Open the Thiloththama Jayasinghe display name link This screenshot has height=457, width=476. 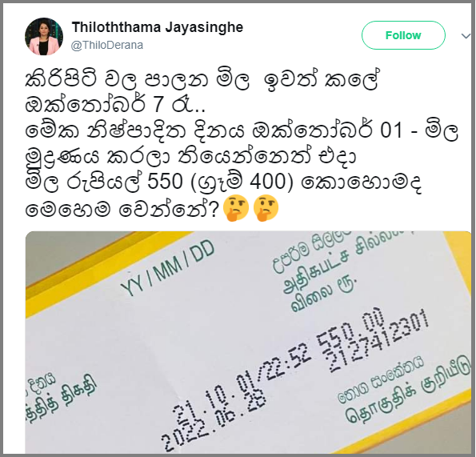click(158, 27)
